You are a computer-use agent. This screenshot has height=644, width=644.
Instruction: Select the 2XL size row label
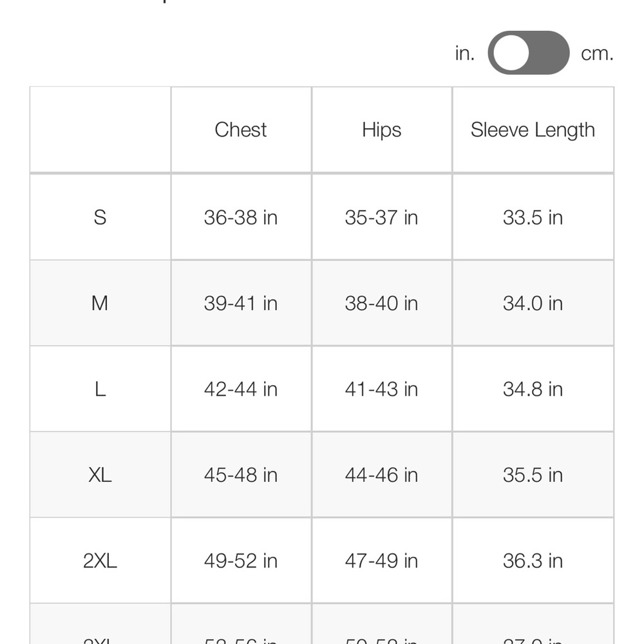pos(100,561)
